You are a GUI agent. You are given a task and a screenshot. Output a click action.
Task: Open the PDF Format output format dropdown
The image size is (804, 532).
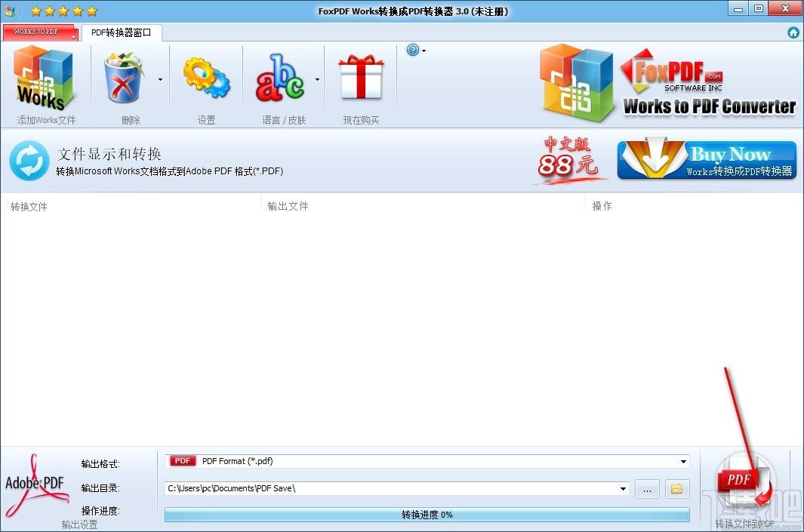[x=683, y=461]
